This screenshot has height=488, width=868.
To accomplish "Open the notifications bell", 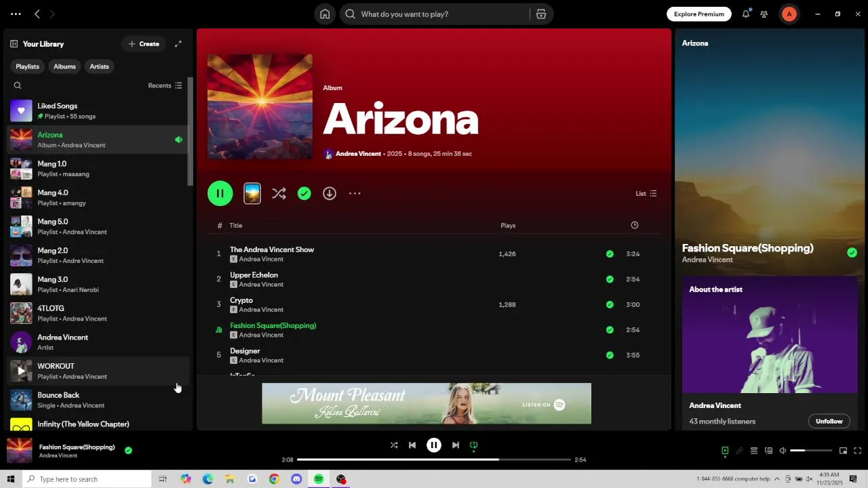I will [x=746, y=14].
